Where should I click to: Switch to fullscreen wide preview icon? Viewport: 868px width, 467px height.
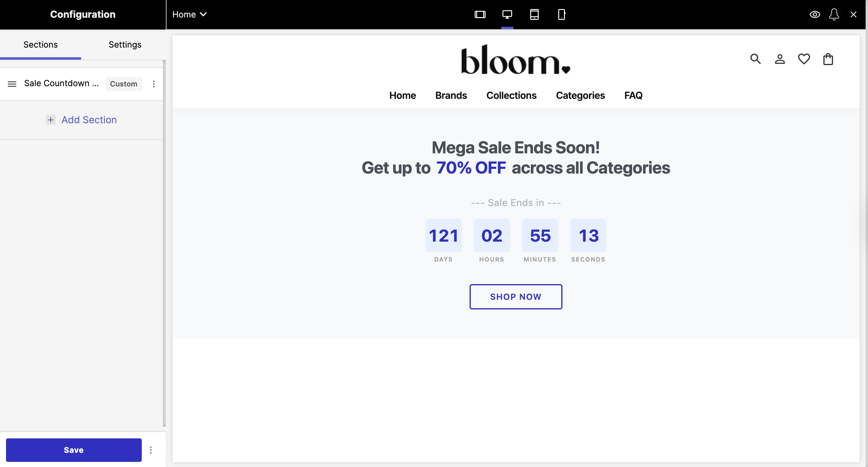click(480, 14)
